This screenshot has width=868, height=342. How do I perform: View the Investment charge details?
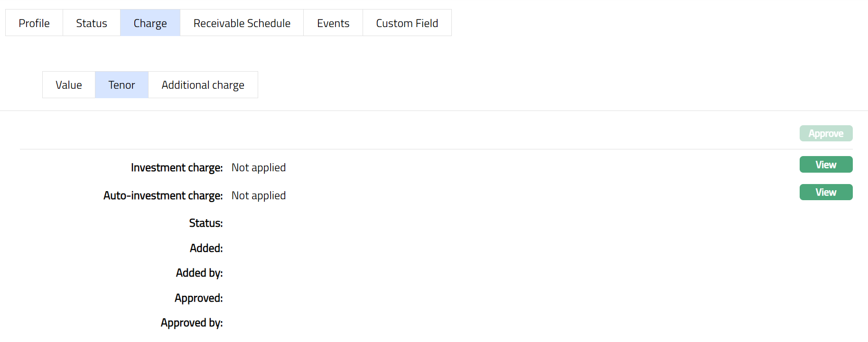826,165
